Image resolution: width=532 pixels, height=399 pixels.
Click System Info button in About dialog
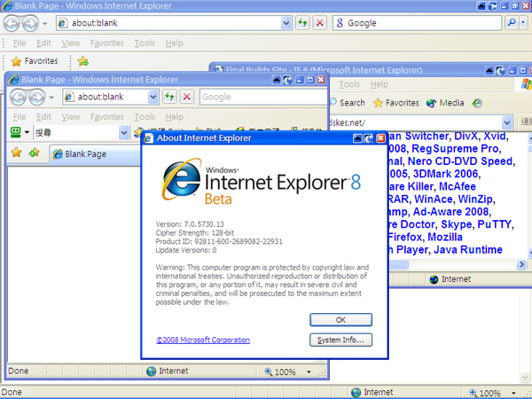[x=340, y=340]
